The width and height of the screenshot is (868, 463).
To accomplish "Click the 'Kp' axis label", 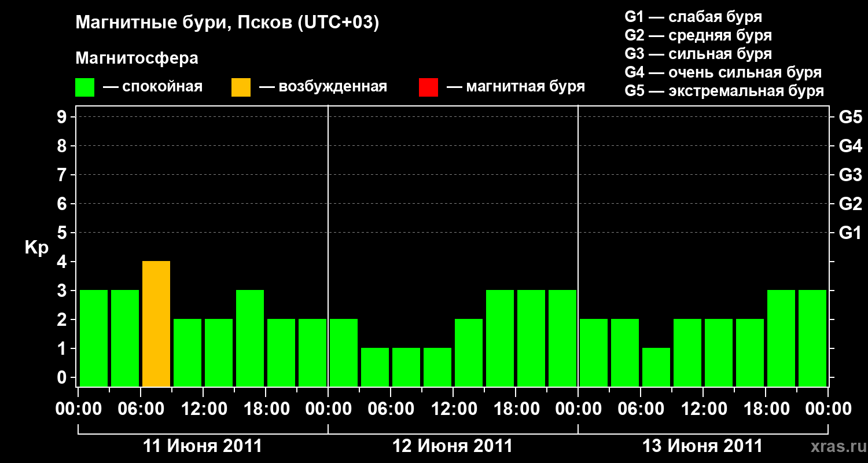I will click(x=36, y=248).
